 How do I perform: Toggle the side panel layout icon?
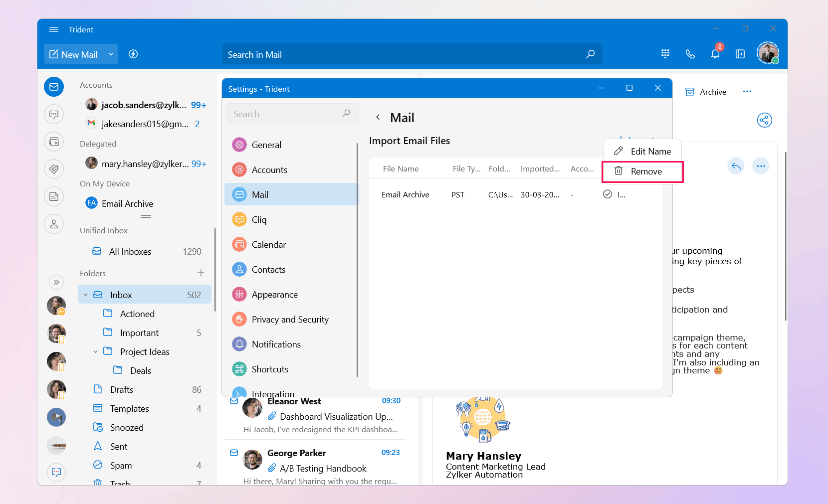(740, 54)
